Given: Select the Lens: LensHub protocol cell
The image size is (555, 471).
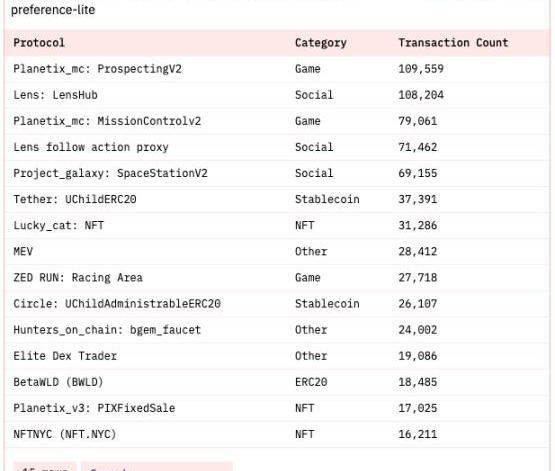Looking at the screenshot, I should [55, 95].
